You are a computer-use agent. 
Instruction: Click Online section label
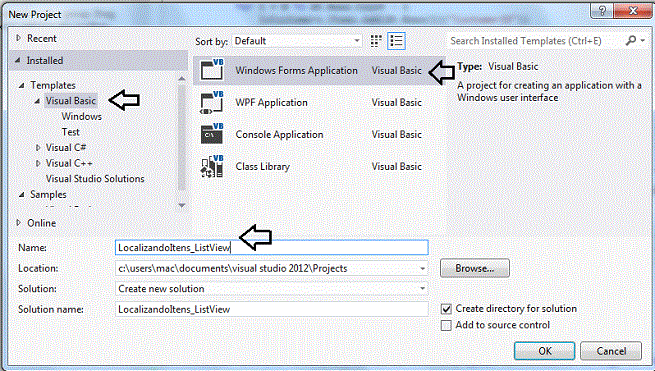41,223
